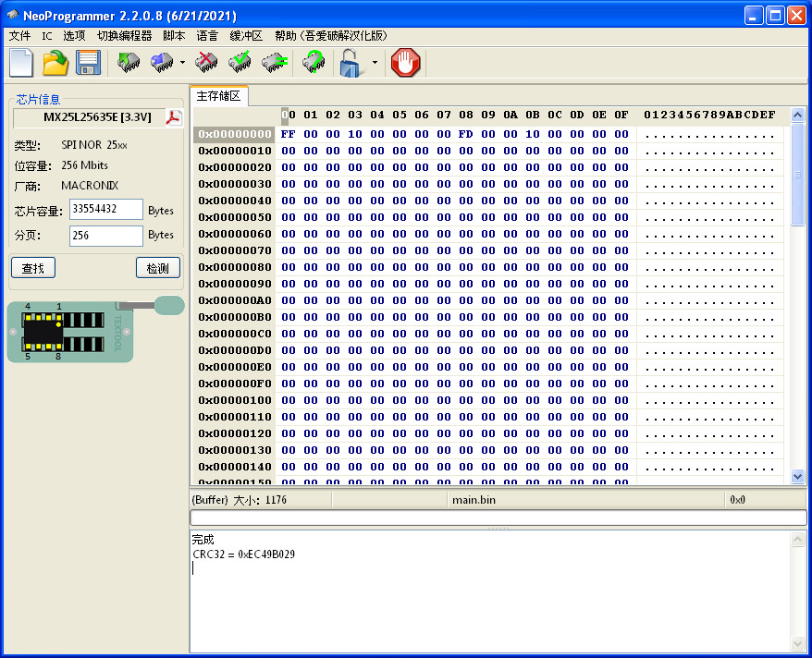Open the chip datasheet PDF icon

174,117
